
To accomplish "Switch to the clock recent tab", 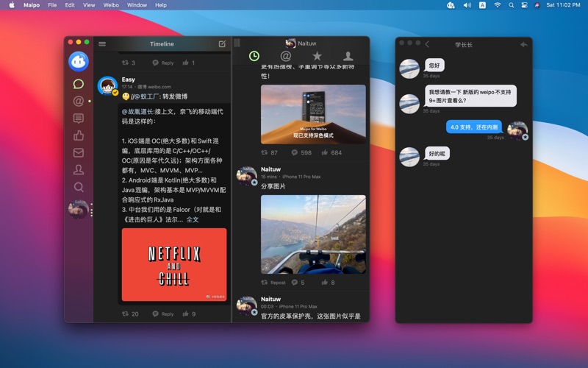I will (x=254, y=56).
